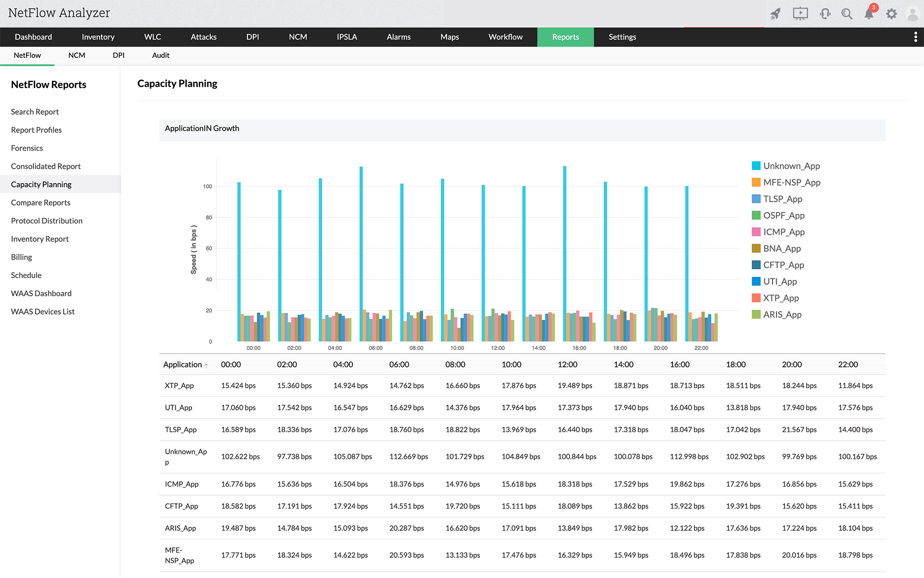This screenshot has height=578, width=924.
Task: Open the three-dot overflow menu
Action: pos(915,37)
